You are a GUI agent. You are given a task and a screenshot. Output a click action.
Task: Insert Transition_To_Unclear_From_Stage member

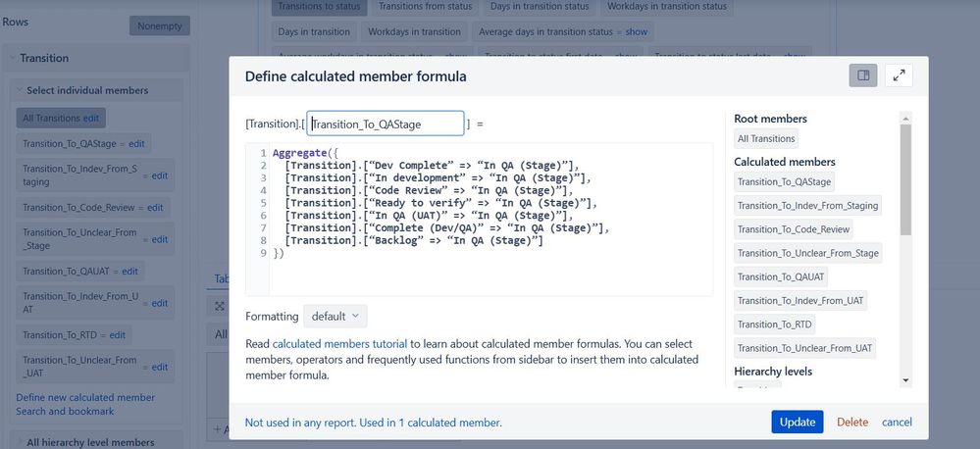click(808, 253)
